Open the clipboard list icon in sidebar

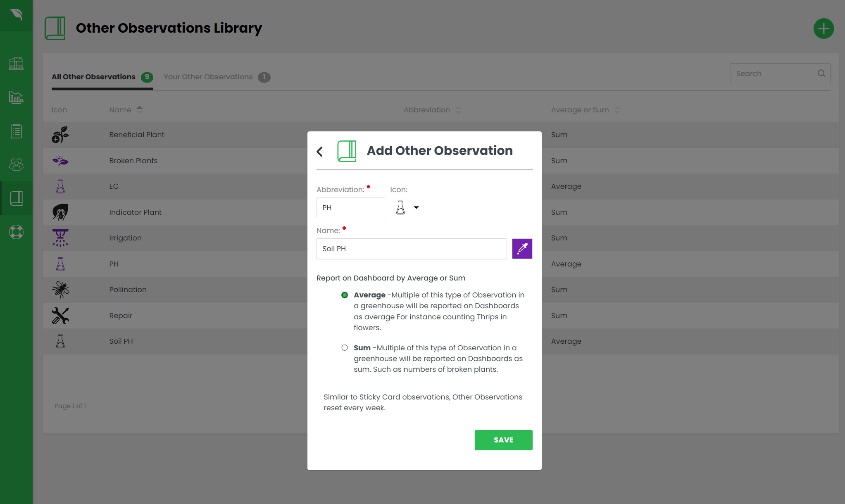[x=16, y=131]
